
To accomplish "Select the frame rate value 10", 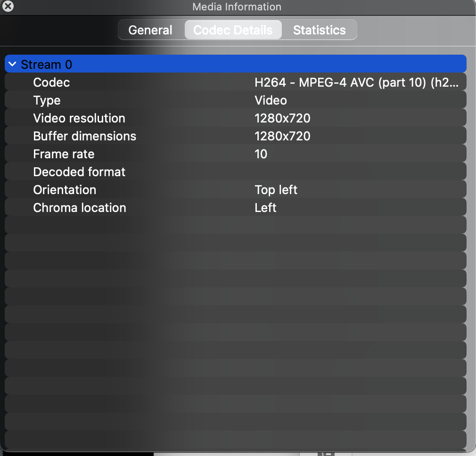I will click(x=261, y=154).
